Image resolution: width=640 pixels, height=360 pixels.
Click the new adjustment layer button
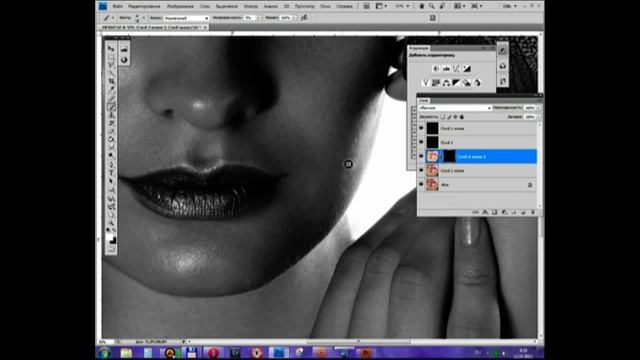pyautogui.click(x=504, y=212)
